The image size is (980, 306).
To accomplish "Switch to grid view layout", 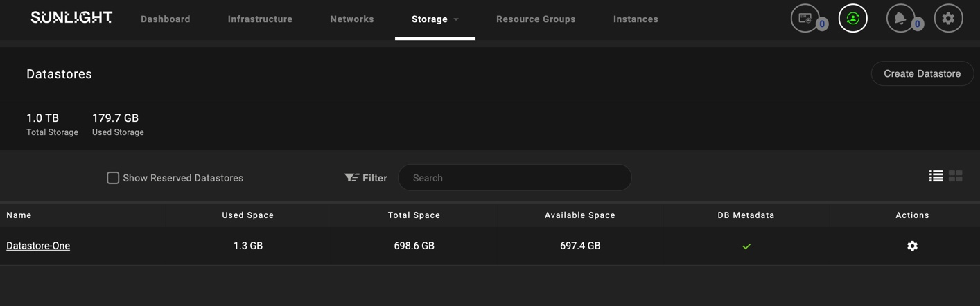I will (x=956, y=176).
